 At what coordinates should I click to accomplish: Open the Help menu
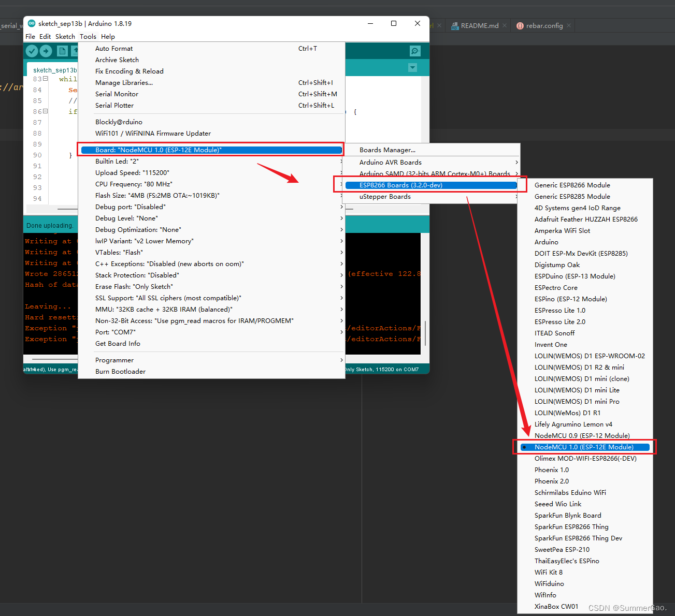tap(108, 37)
